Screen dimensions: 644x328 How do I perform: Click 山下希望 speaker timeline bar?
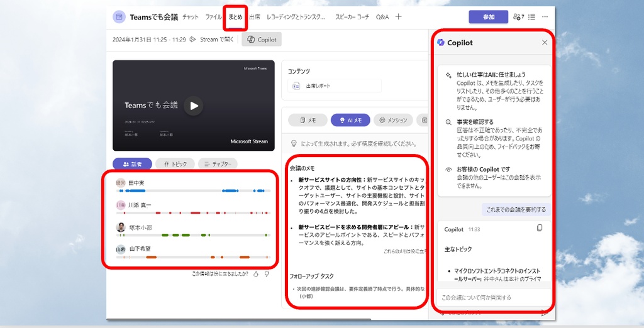point(194,258)
